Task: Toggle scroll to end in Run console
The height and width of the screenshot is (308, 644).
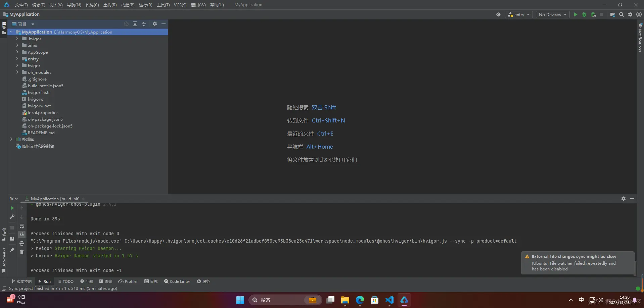Action: coord(22,235)
